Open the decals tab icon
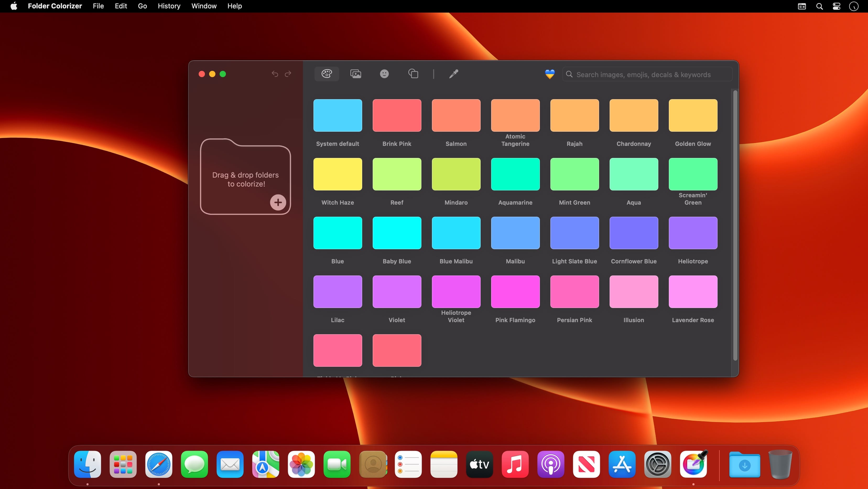 (413, 73)
